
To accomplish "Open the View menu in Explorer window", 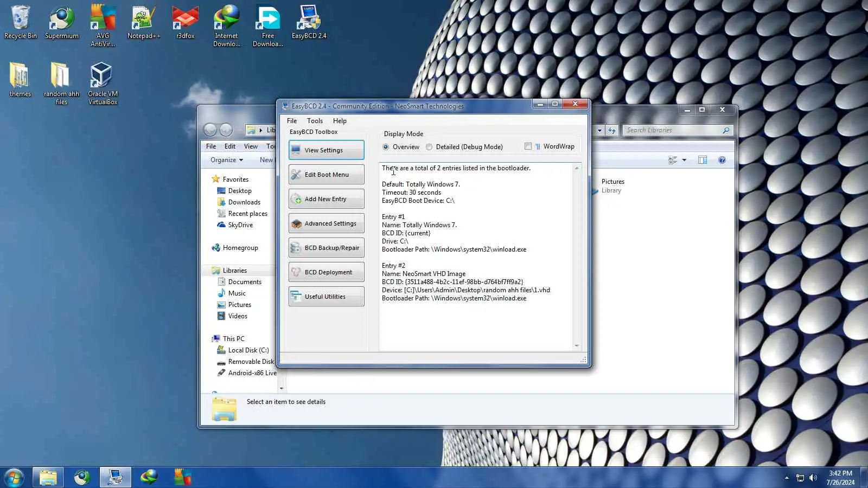I will tap(251, 146).
